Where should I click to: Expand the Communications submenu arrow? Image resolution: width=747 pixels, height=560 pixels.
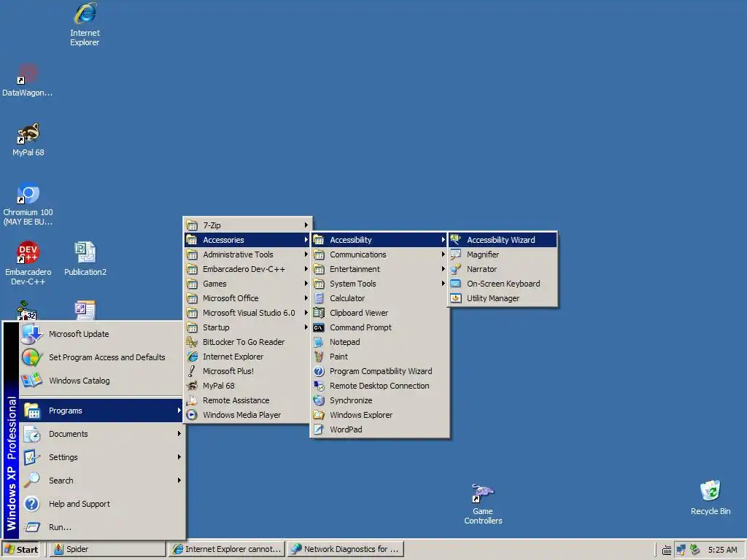(x=444, y=254)
